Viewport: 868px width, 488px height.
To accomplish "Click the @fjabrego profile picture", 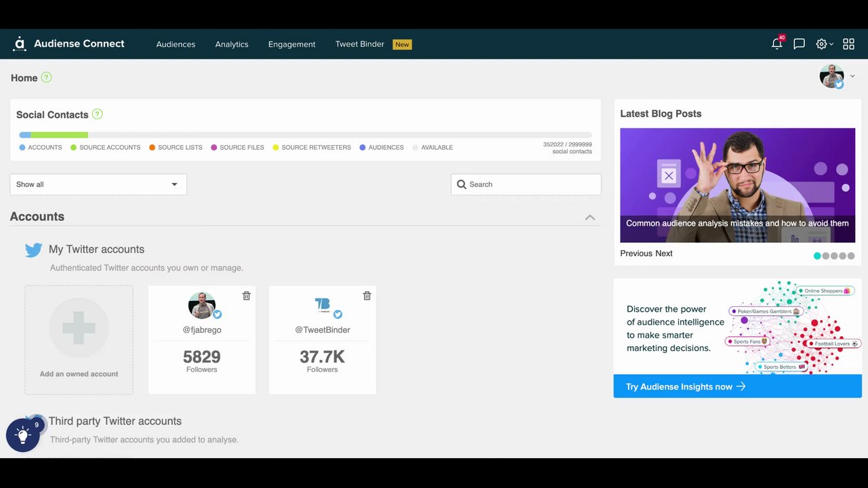I will coord(201,305).
